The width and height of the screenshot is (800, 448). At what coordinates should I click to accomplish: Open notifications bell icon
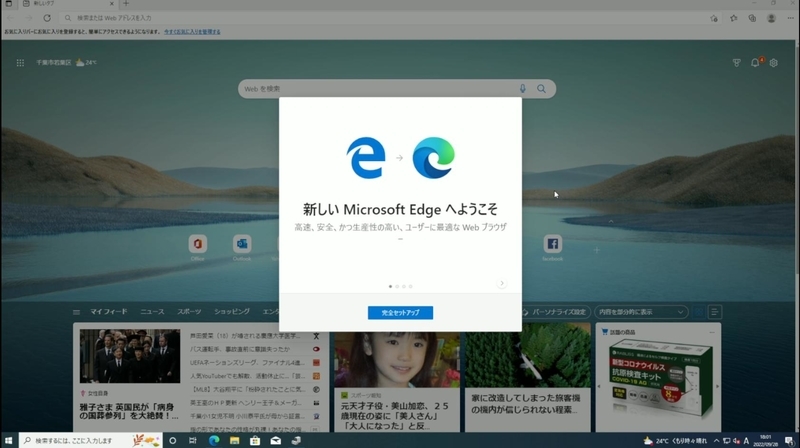[x=755, y=63]
